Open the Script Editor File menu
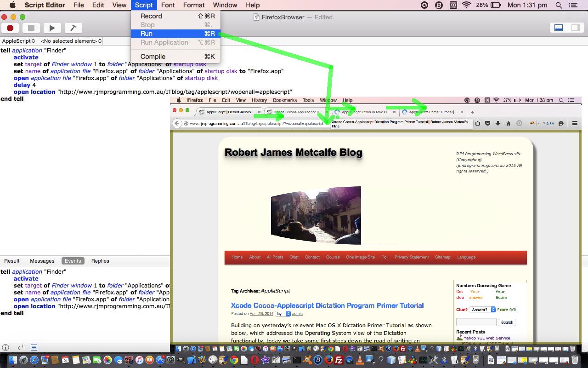The height and width of the screenshot is (368, 588). tap(79, 5)
